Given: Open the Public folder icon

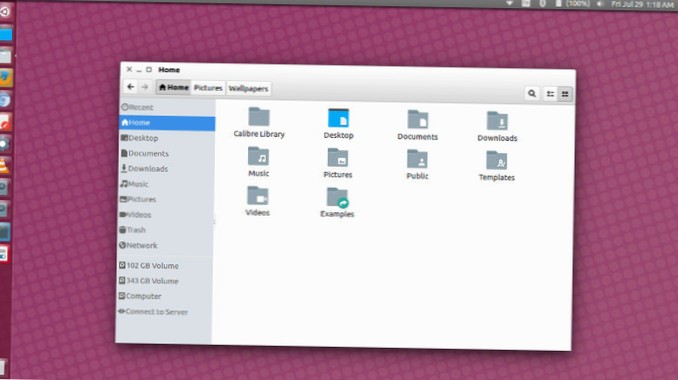Looking at the screenshot, I should (x=417, y=159).
